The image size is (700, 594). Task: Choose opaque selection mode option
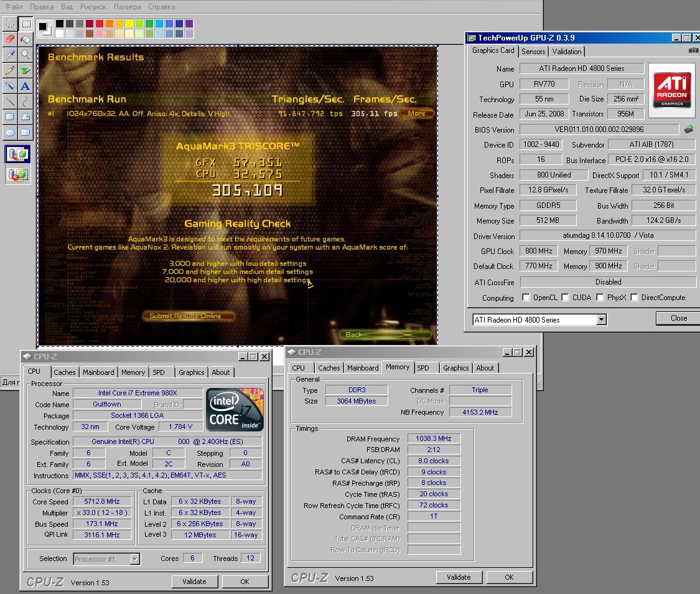[18, 154]
